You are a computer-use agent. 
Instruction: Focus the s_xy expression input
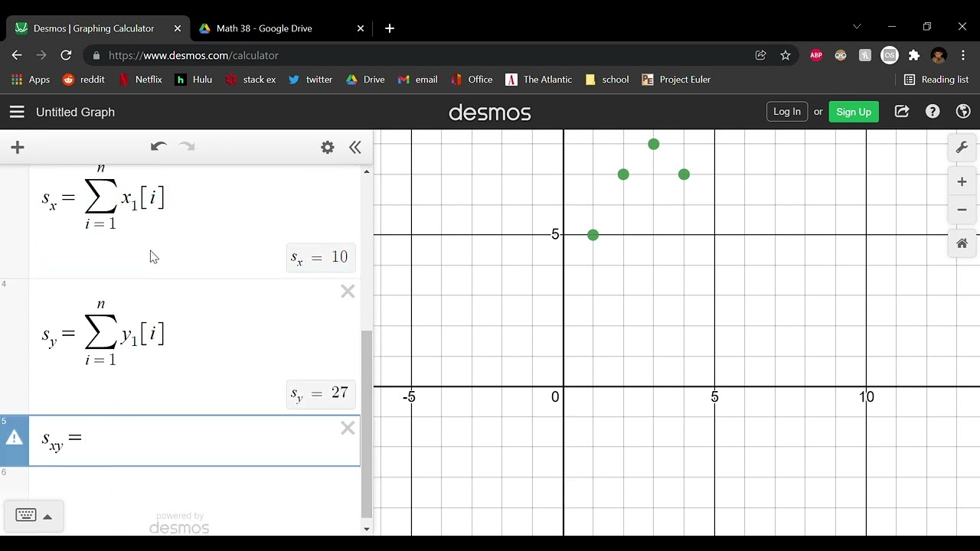194,440
